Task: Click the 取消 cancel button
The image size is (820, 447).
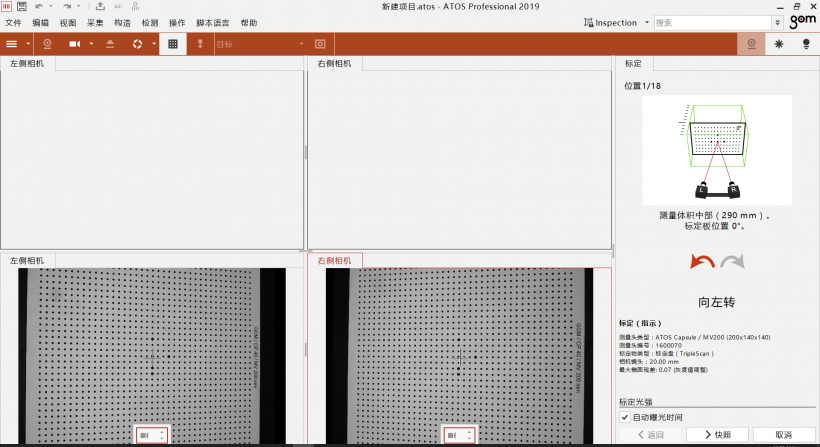Action: (782, 435)
